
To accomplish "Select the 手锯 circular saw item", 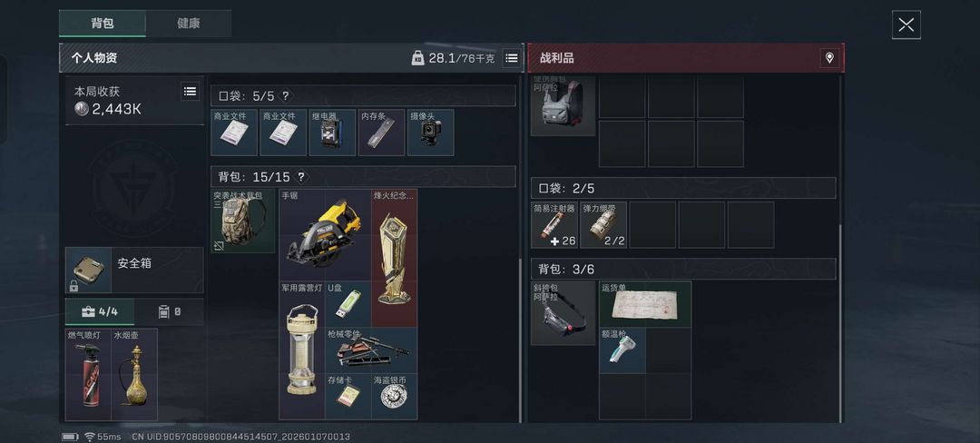I will click(x=324, y=234).
